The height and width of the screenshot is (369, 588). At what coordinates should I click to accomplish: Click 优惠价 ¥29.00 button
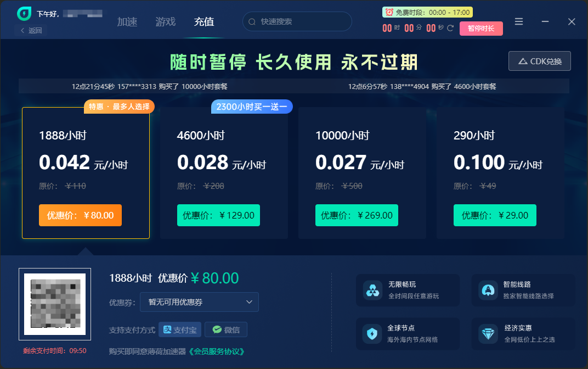coord(495,215)
